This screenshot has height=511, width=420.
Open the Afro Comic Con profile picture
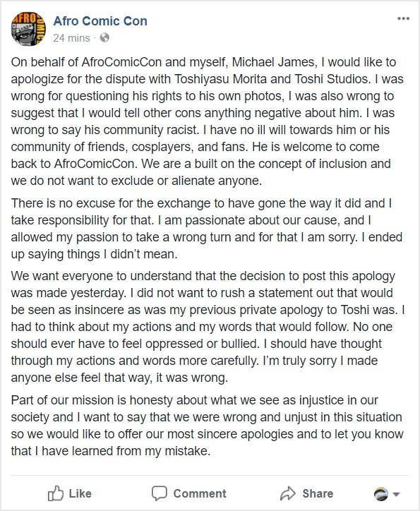tap(28, 29)
